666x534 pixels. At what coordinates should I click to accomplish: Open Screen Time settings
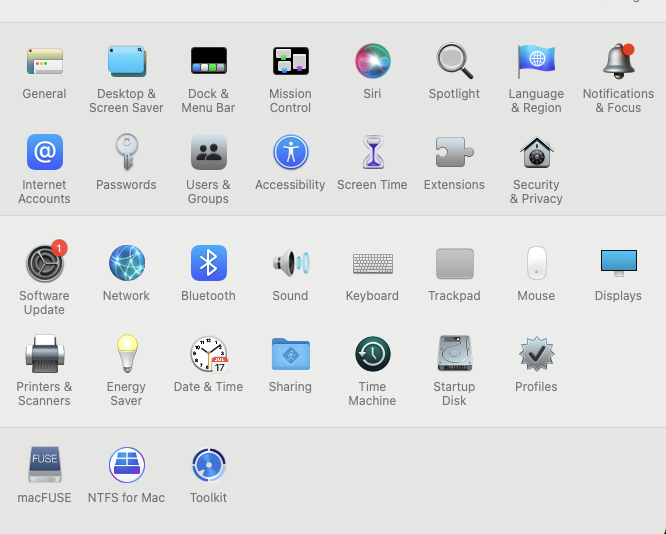373,152
